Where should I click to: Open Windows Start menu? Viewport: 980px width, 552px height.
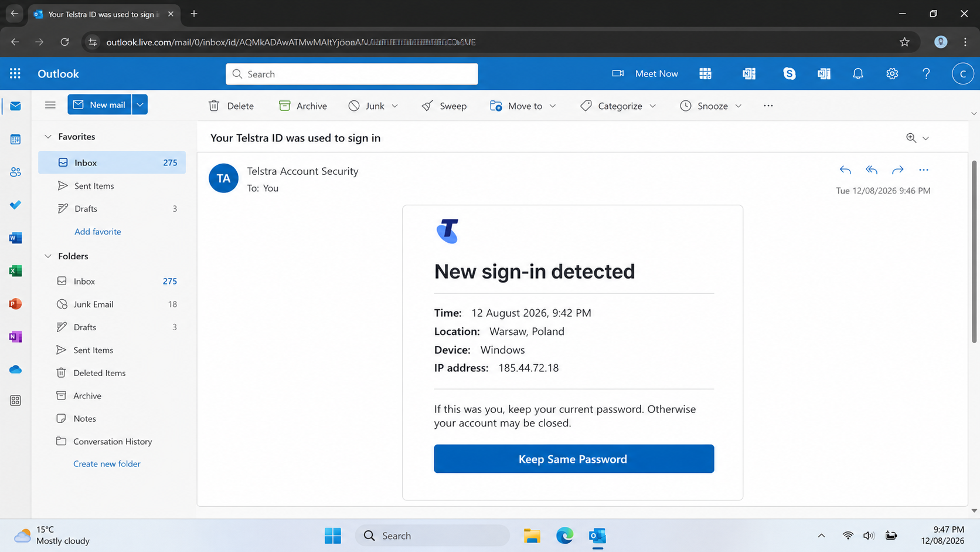(333, 536)
